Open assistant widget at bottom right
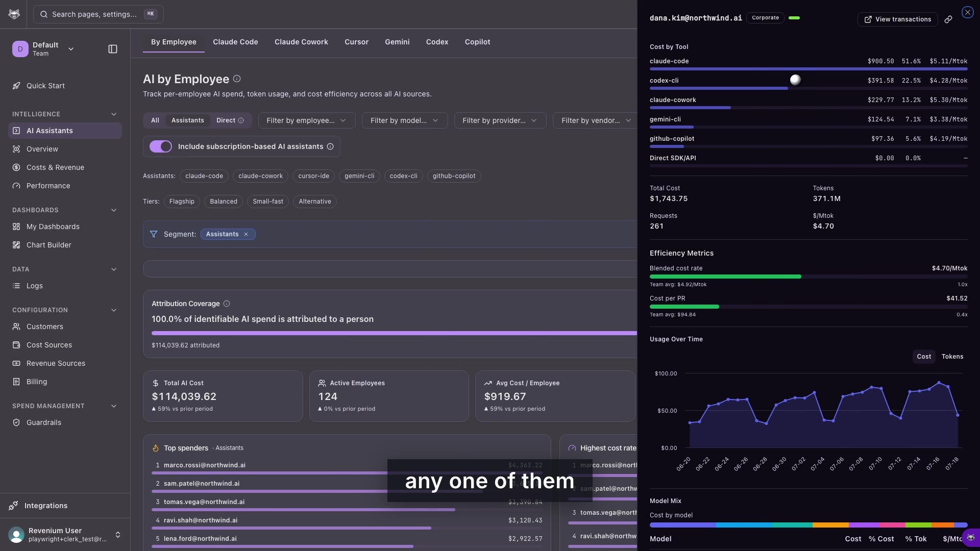 pos(971,538)
